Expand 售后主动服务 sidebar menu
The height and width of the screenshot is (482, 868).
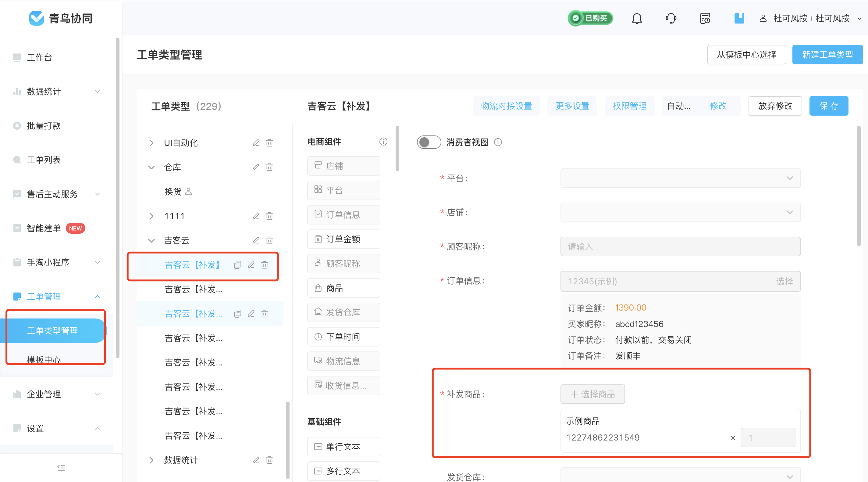[57, 194]
